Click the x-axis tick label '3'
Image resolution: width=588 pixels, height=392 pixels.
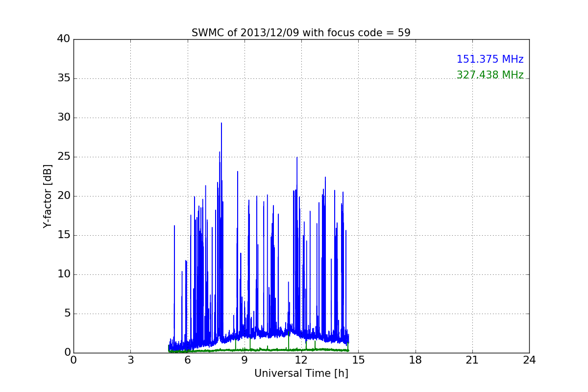(130, 360)
